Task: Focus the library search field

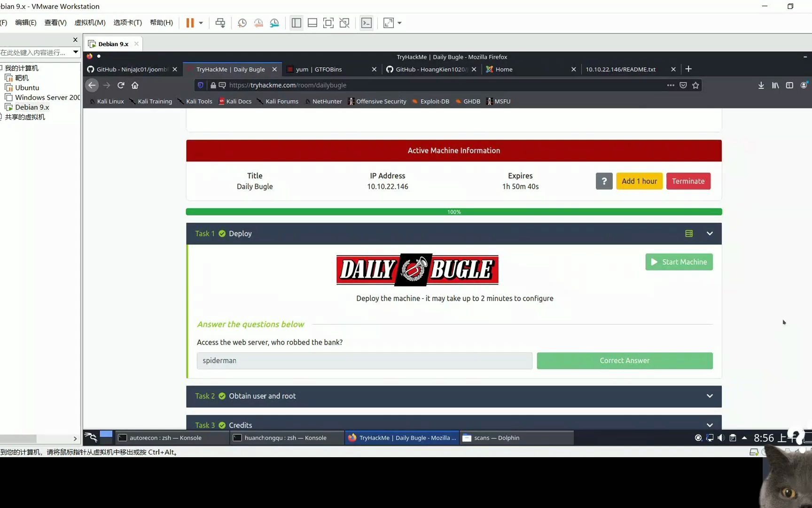Action: 35,52
